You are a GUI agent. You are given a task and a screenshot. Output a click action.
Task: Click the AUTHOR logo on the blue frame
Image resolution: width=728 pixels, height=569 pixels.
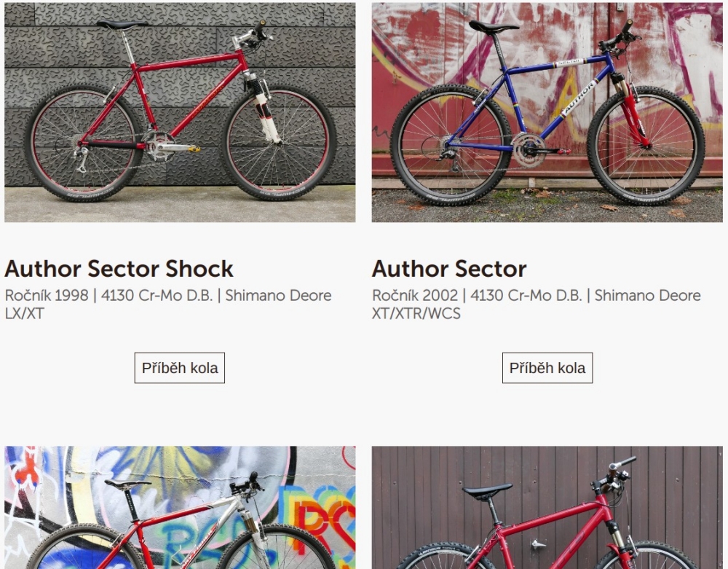click(579, 98)
